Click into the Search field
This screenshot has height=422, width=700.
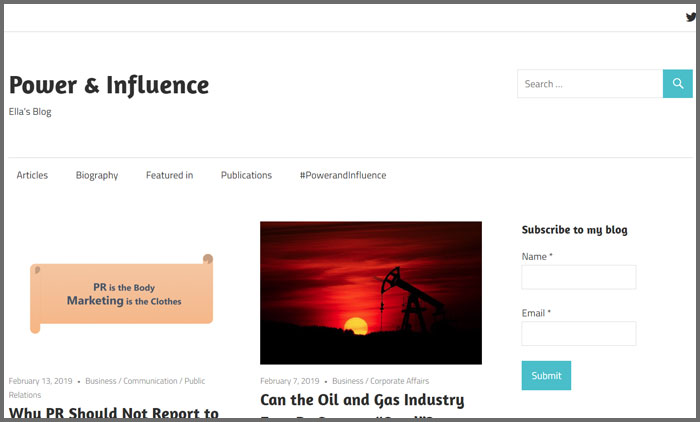point(590,84)
